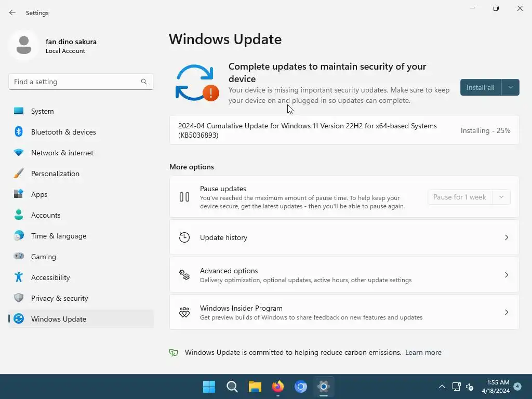Click the Accessibility figure icon
This screenshot has height=399, width=532.
19,277
